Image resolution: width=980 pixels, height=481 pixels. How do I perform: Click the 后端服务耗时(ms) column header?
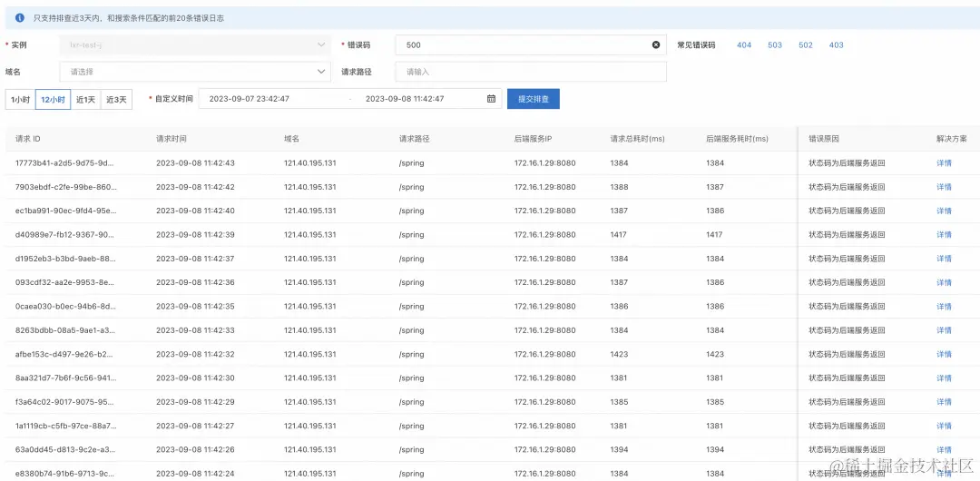[738, 139]
